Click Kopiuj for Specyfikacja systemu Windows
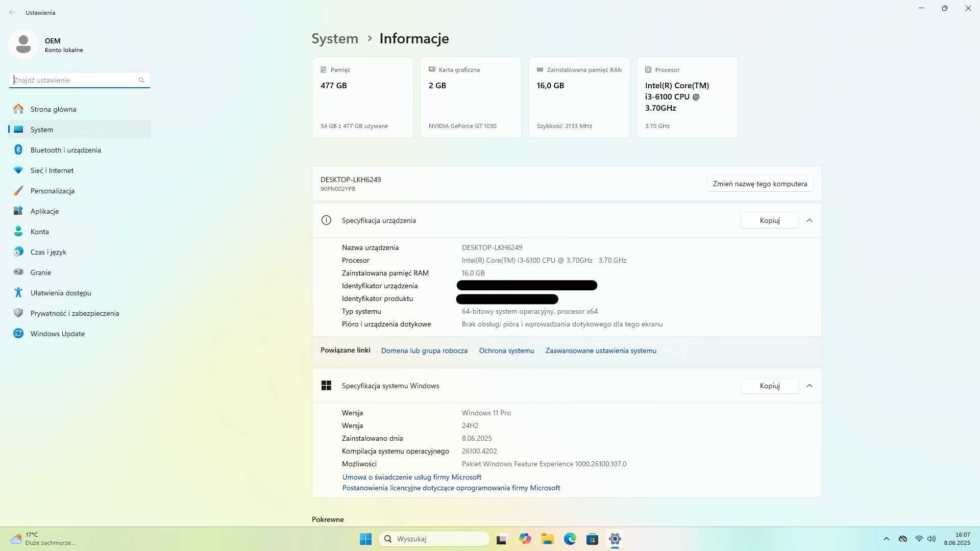This screenshot has width=980, height=551. click(770, 386)
